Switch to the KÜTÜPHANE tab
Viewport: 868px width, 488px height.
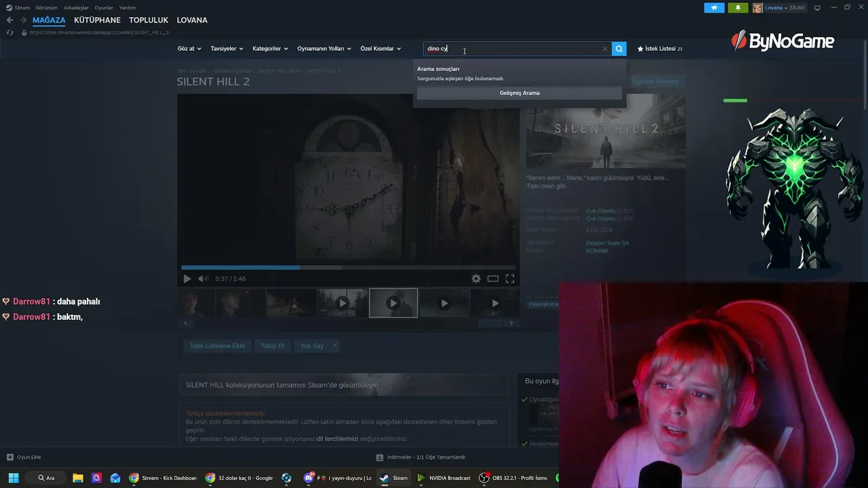coord(97,20)
